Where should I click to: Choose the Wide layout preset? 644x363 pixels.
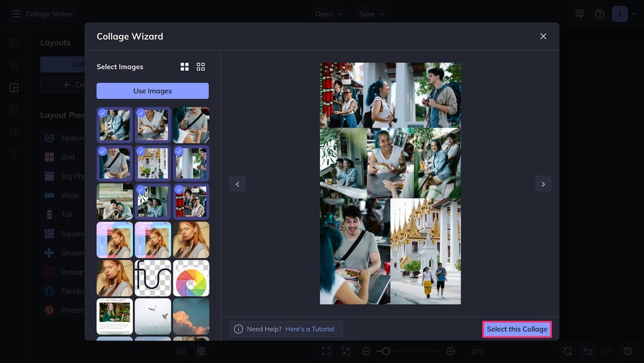tap(63, 195)
